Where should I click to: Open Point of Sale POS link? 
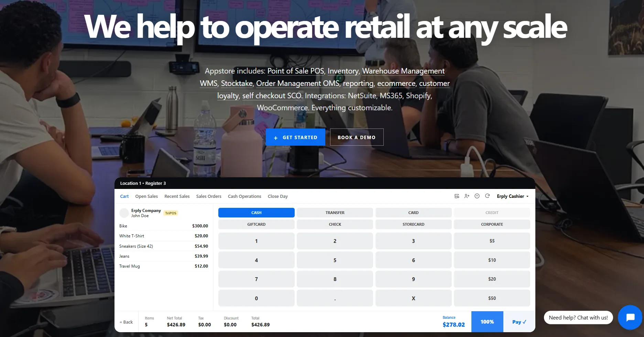296,71
